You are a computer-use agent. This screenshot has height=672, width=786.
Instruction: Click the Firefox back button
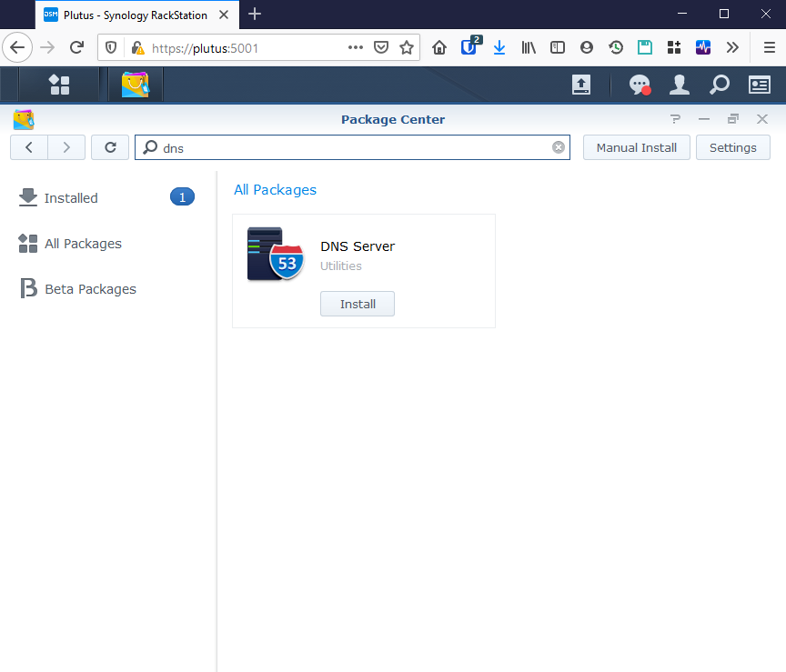click(17, 47)
